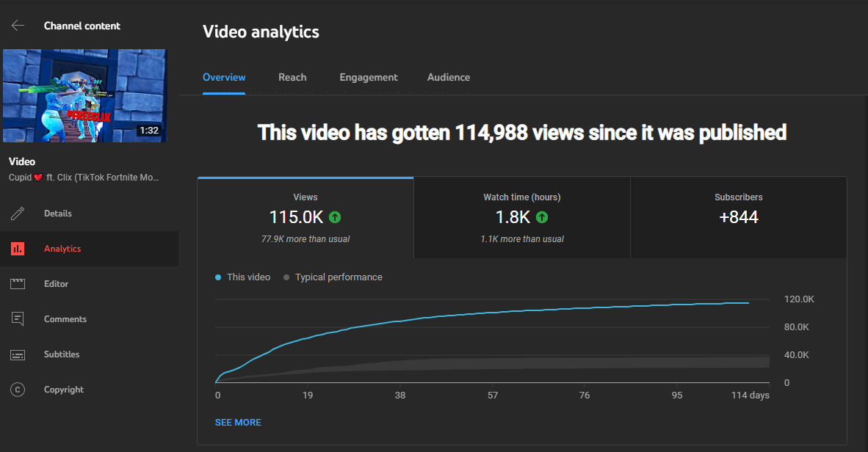Click the '114 days' x-axis label

pos(750,395)
